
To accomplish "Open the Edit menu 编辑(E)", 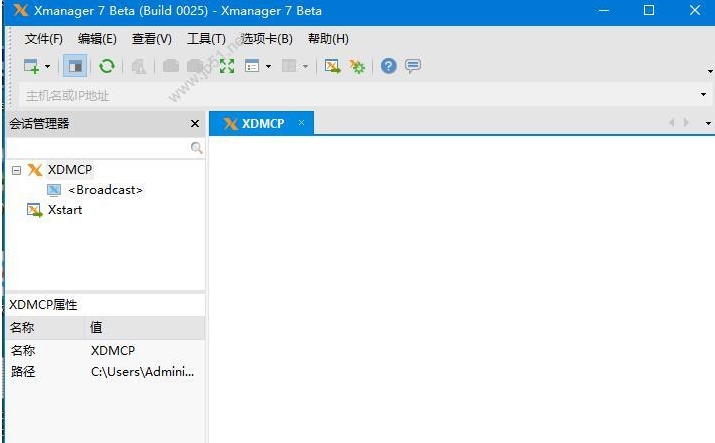I will click(x=97, y=39).
